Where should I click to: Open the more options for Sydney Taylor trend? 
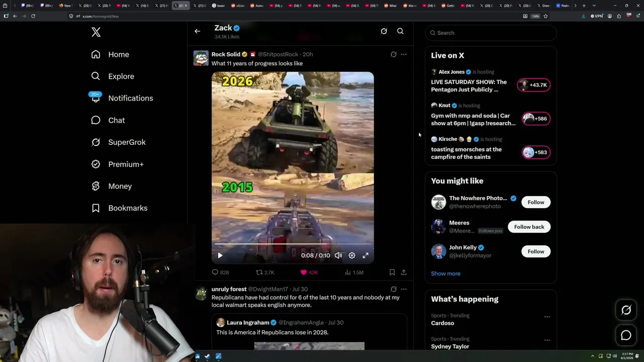pyautogui.click(x=547, y=340)
